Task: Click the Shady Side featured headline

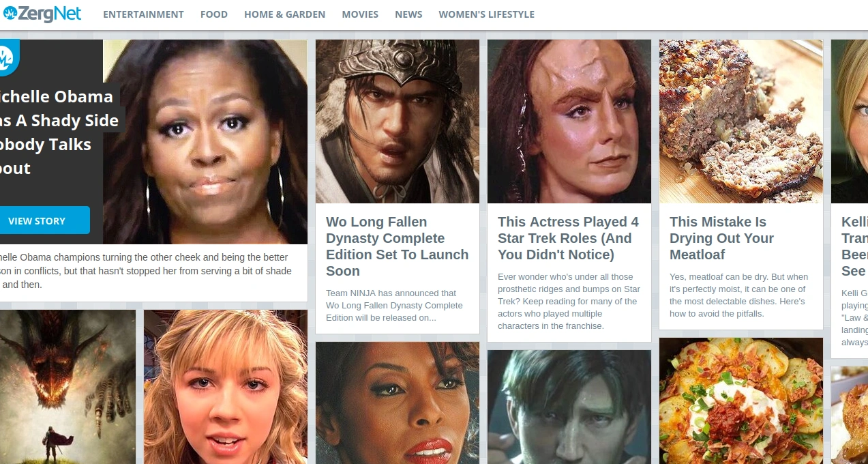Action: click(x=58, y=132)
